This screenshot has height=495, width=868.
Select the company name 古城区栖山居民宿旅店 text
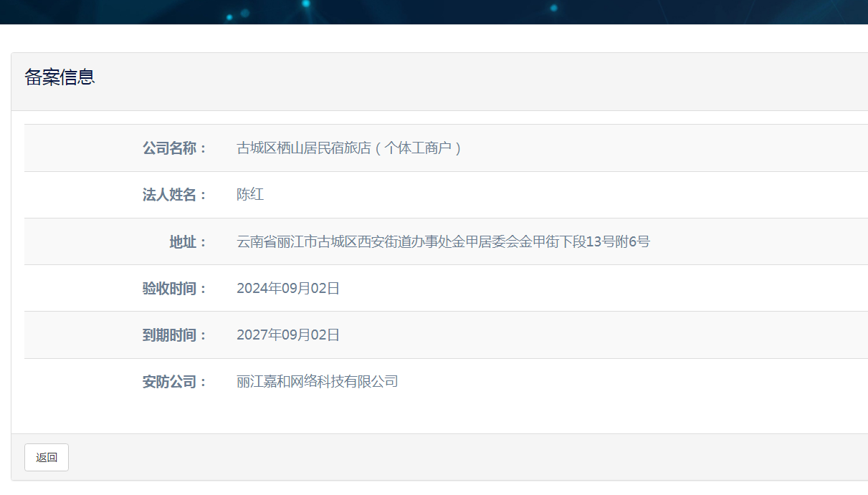[304, 148]
